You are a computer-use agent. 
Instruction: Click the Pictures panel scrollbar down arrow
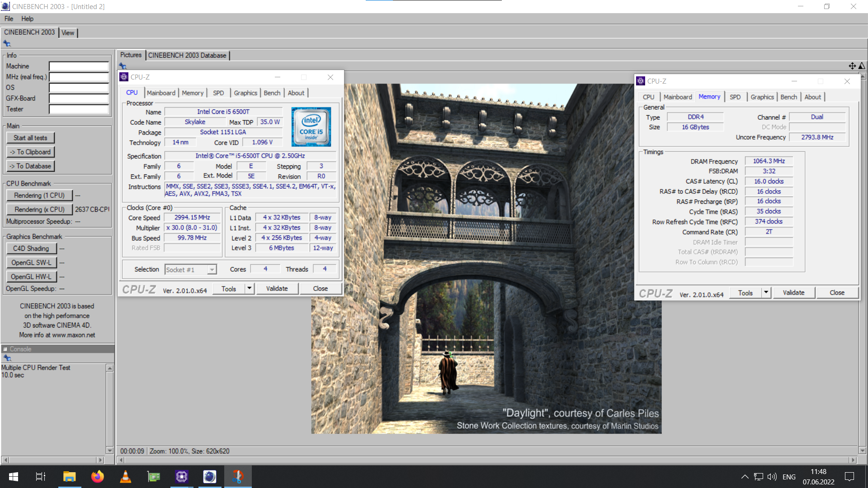862,450
